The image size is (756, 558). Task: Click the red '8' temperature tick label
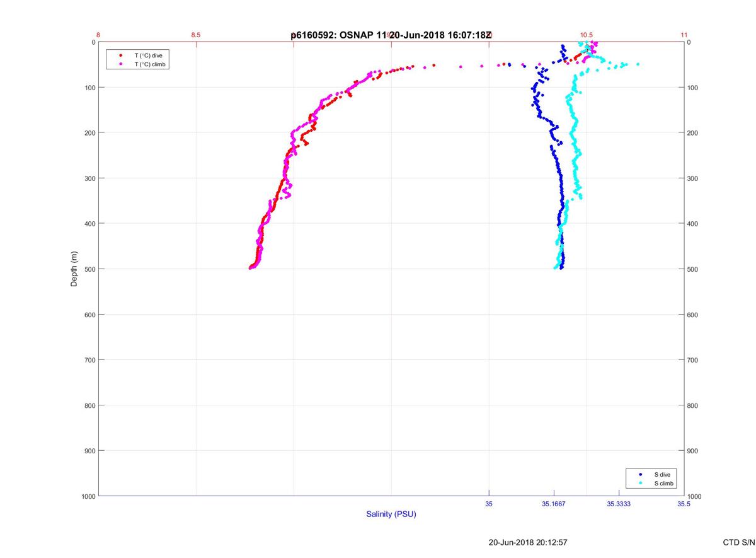[x=98, y=35]
